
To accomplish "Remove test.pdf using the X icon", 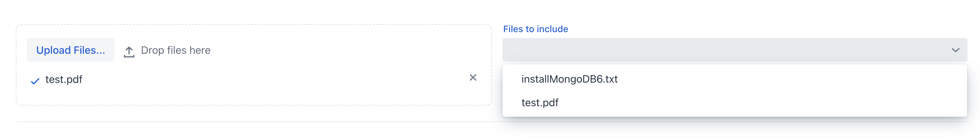I will 473,78.
